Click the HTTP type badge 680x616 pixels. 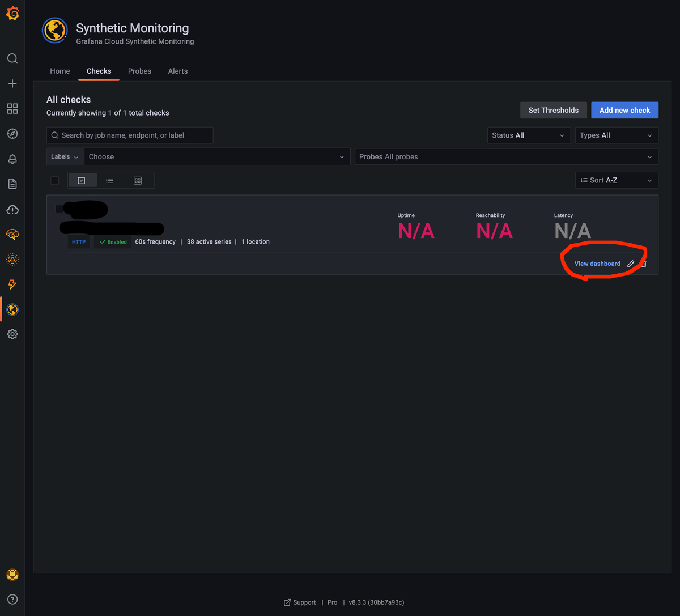pos(79,242)
